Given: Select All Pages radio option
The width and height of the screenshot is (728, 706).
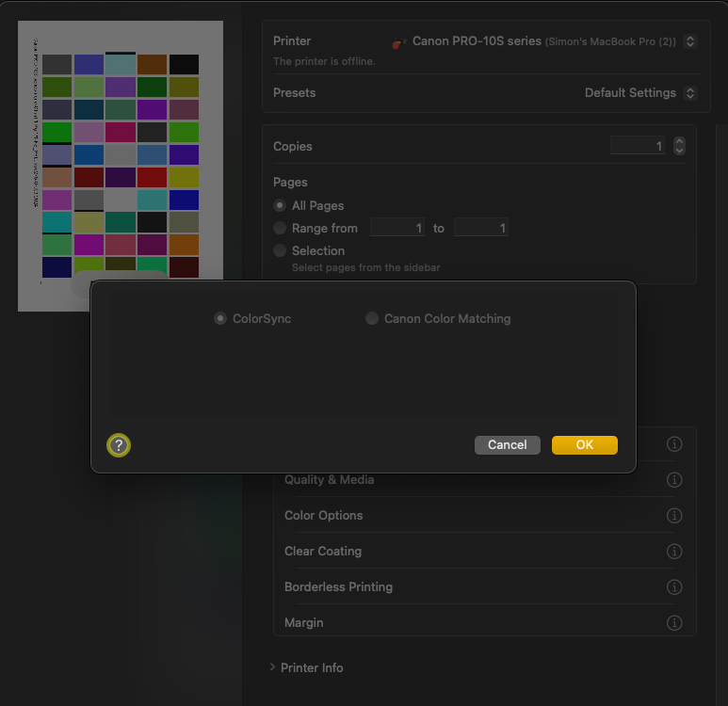Looking at the screenshot, I should [x=280, y=205].
